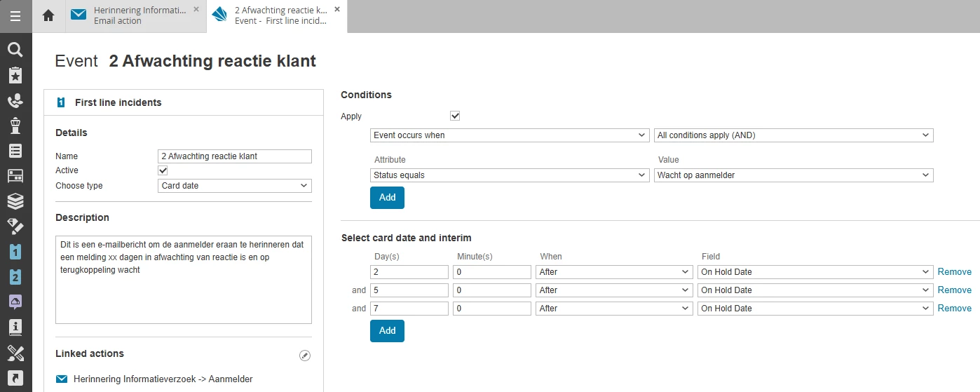
Task: Expand the Choose type dropdown
Action: 235,186
